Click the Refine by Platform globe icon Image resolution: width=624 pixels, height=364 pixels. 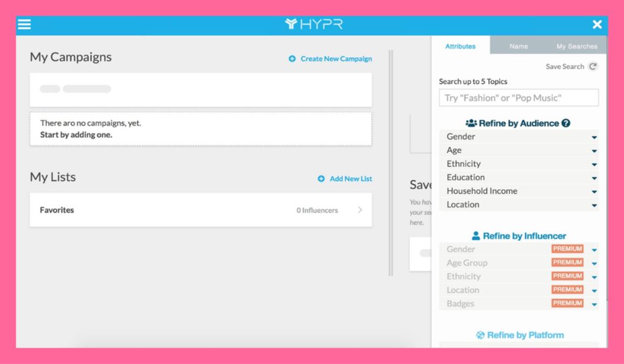[x=480, y=335]
